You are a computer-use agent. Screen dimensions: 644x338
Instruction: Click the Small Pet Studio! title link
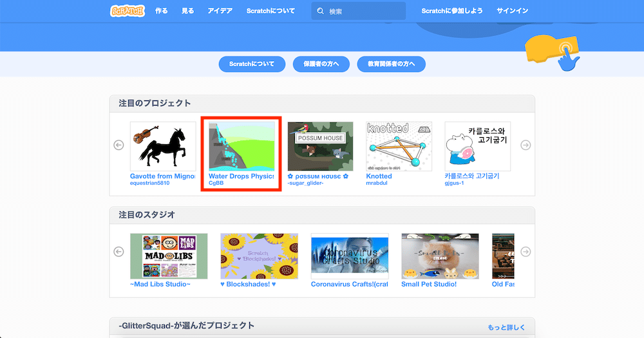429,284
